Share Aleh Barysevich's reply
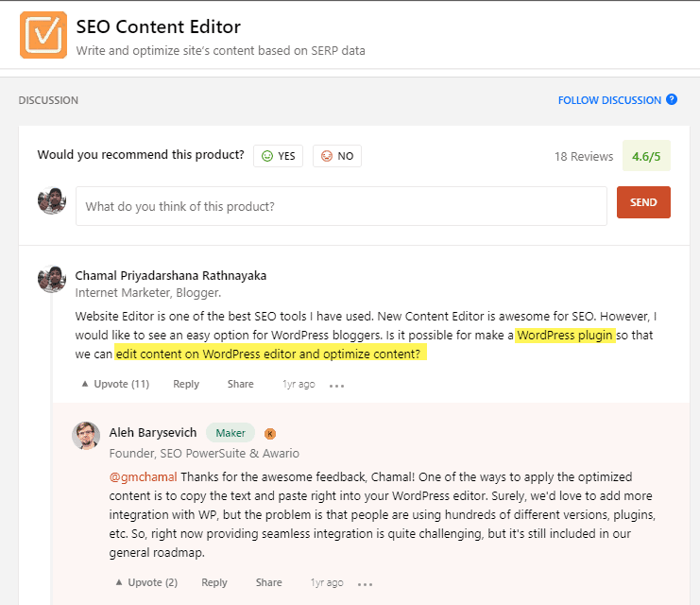 pos(268,582)
